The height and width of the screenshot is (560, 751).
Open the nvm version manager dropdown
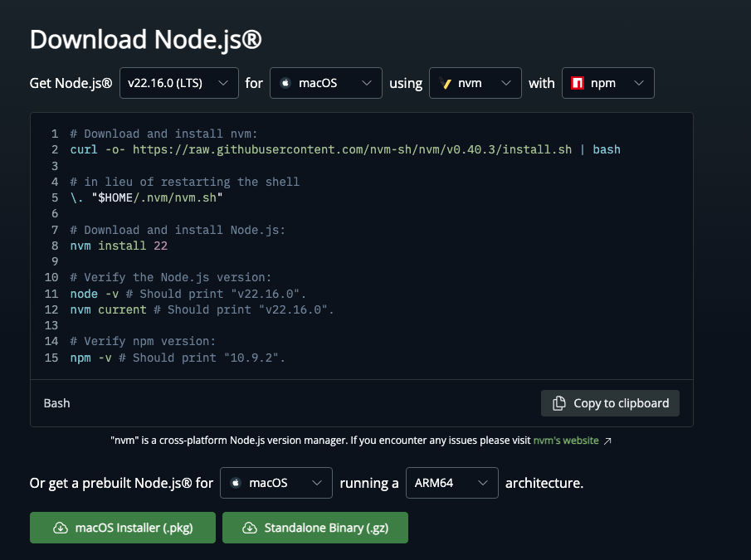click(x=475, y=83)
